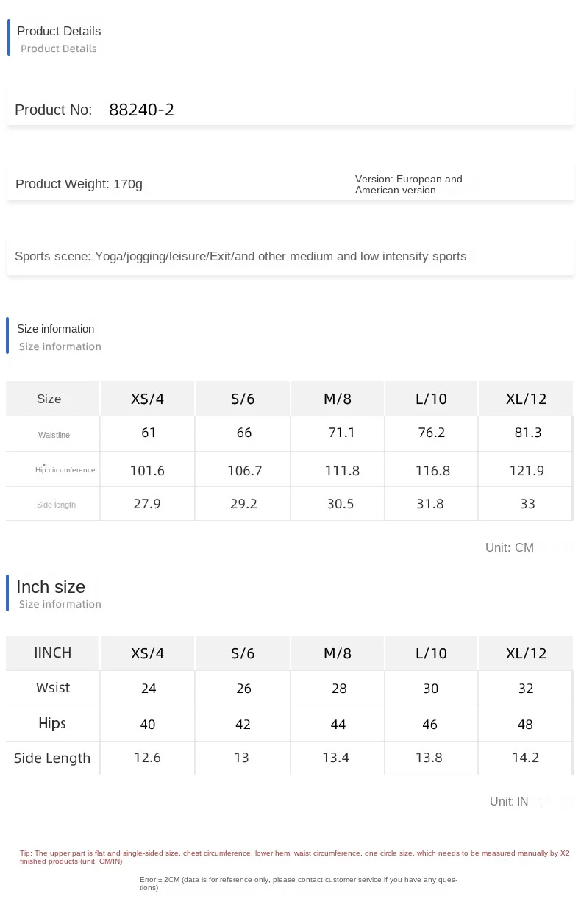The height and width of the screenshot is (924, 581).
Task: Click the Inch size heading
Action: click(x=51, y=587)
